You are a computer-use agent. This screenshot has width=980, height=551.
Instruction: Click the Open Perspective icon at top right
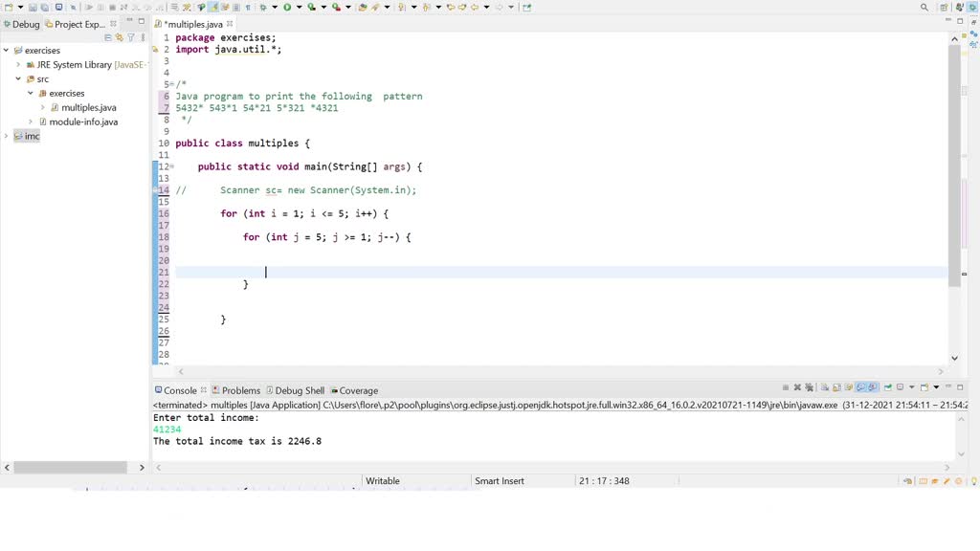point(944,8)
